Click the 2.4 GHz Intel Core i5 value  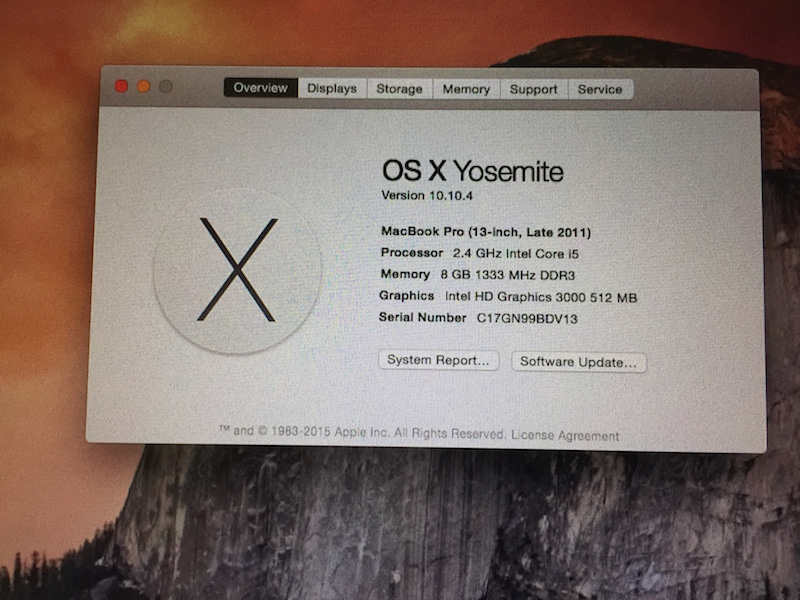[516, 254]
